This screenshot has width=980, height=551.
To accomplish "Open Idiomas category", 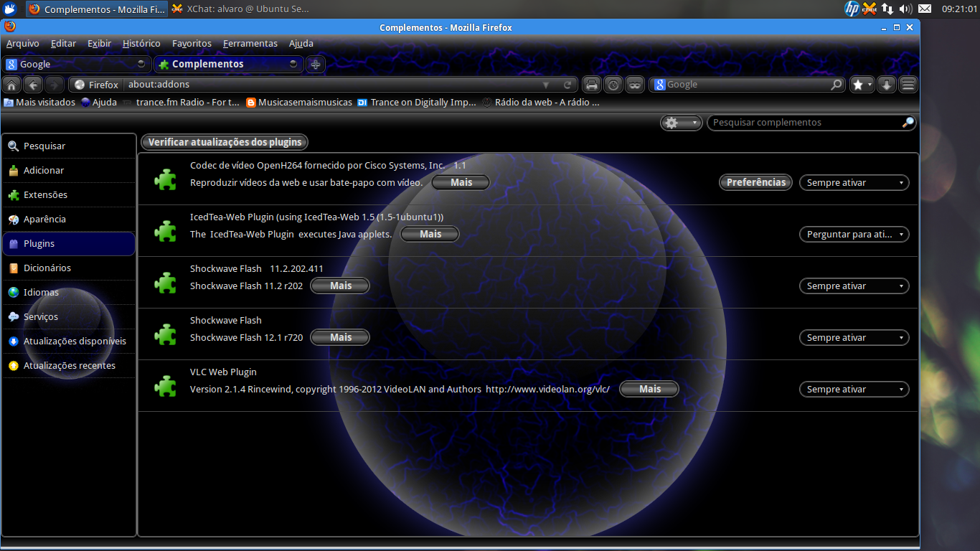I will tap(69, 292).
